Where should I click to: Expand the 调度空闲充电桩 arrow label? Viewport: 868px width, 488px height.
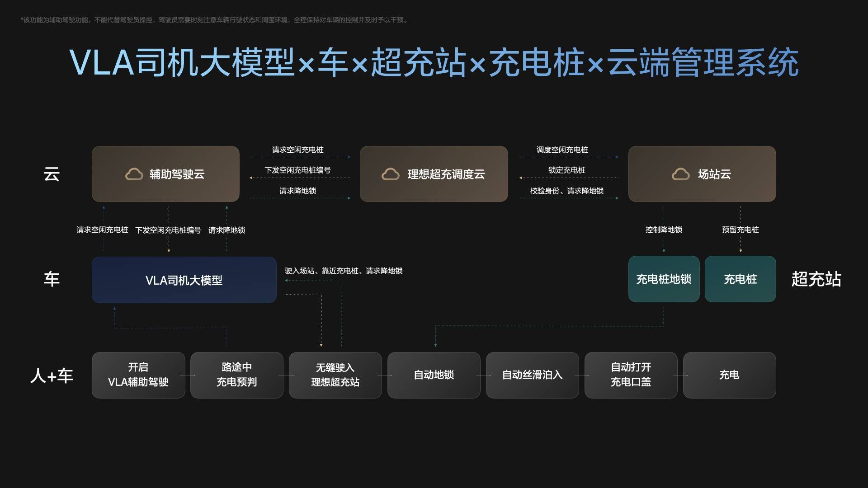coord(563,150)
